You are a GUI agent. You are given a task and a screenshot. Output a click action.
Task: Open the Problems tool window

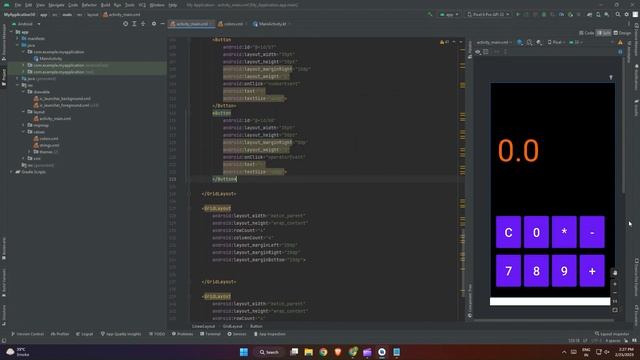point(182,334)
